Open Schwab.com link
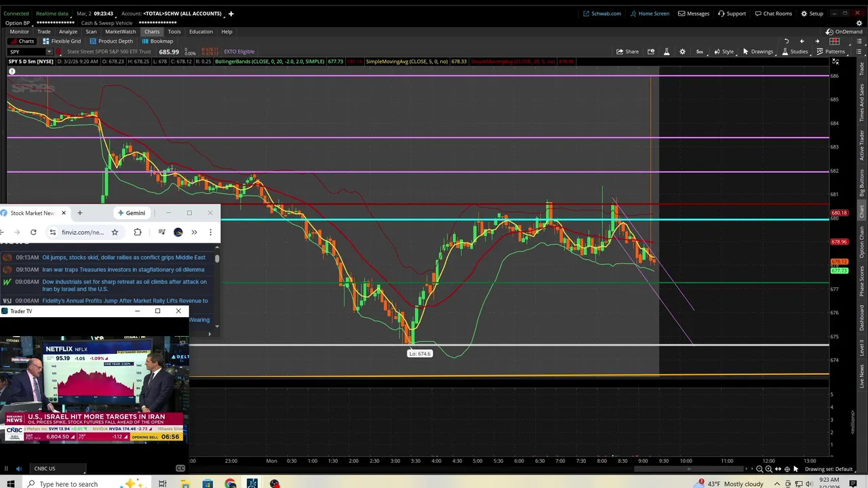Image resolution: width=868 pixels, height=488 pixels. [601, 14]
